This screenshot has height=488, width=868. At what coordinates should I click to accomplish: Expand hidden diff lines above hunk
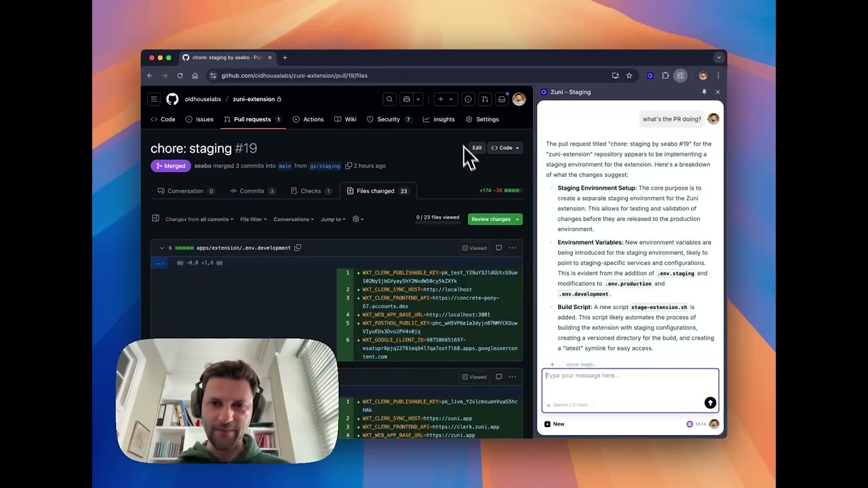tap(159, 263)
